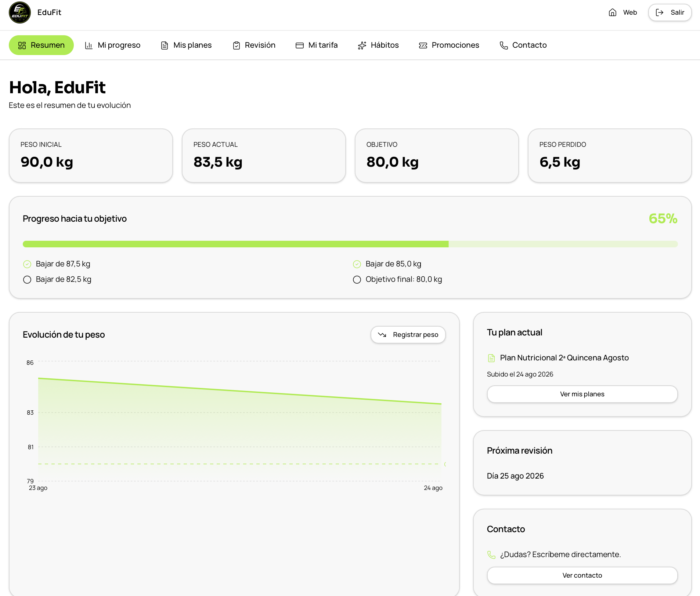Click the circle for Objetivo final: 80,0 kg
This screenshot has width=700, height=596.
pos(357,280)
